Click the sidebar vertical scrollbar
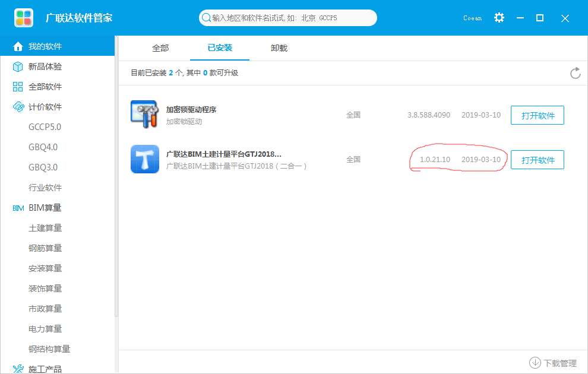The width and height of the screenshot is (588, 374). (x=116, y=176)
